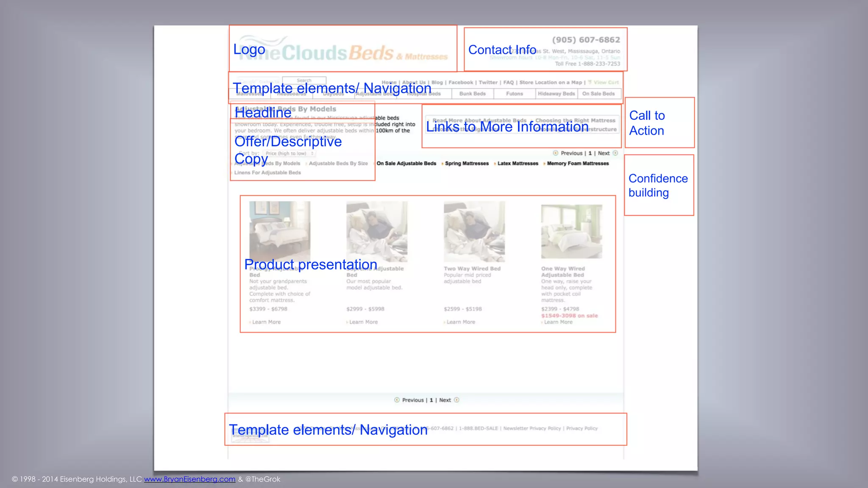Viewport: 868px width, 488px height.
Task: Select the Futons category tab
Action: (x=515, y=94)
